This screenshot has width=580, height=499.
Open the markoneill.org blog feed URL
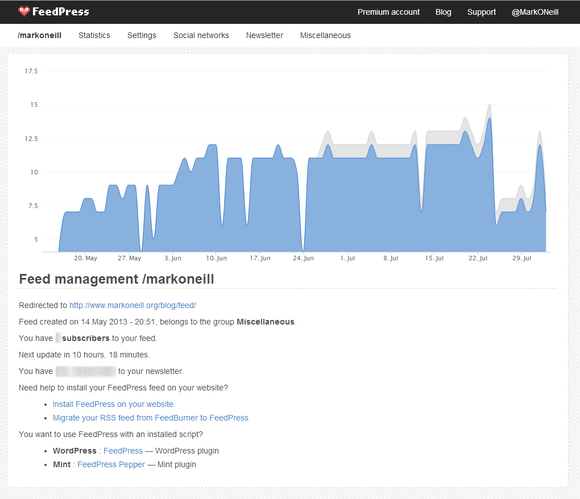[133, 305]
